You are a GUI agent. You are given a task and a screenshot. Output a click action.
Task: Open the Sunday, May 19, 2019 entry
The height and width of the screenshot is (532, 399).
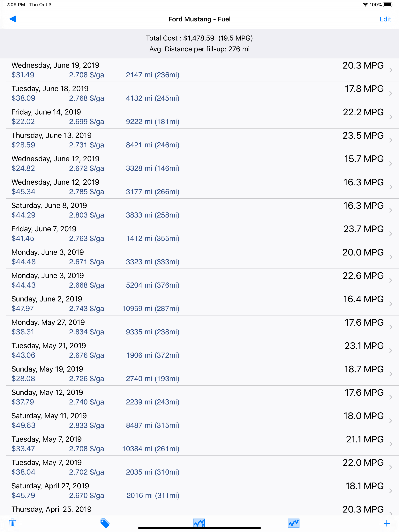coord(199,374)
